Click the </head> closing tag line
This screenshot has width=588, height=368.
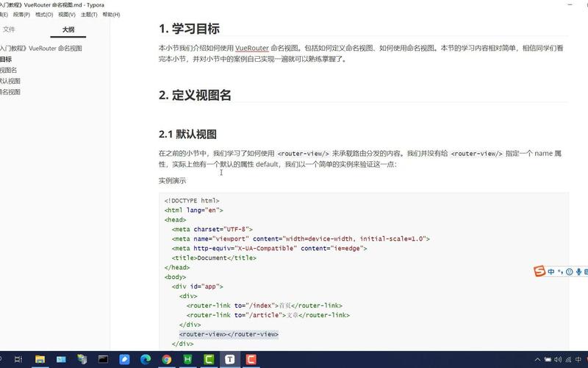click(x=177, y=267)
